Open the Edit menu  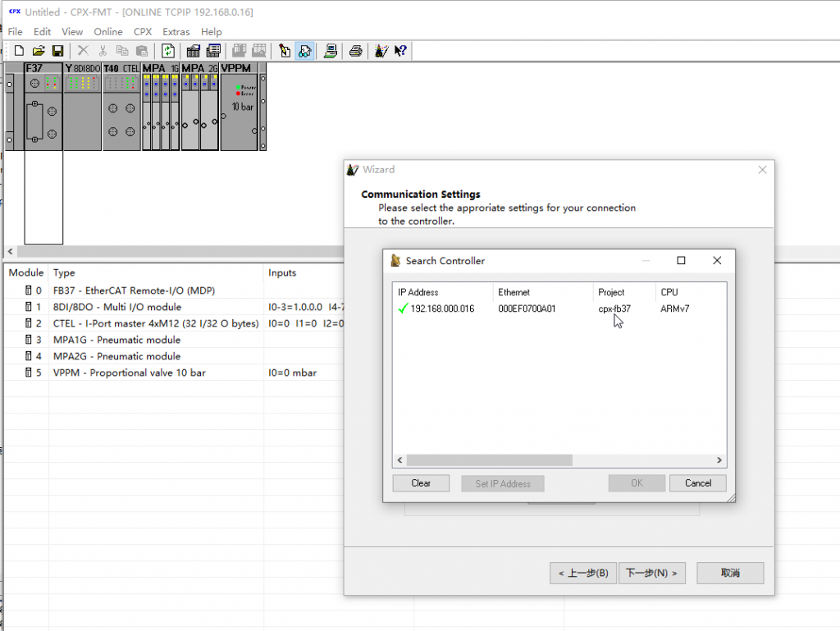point(42,32)
